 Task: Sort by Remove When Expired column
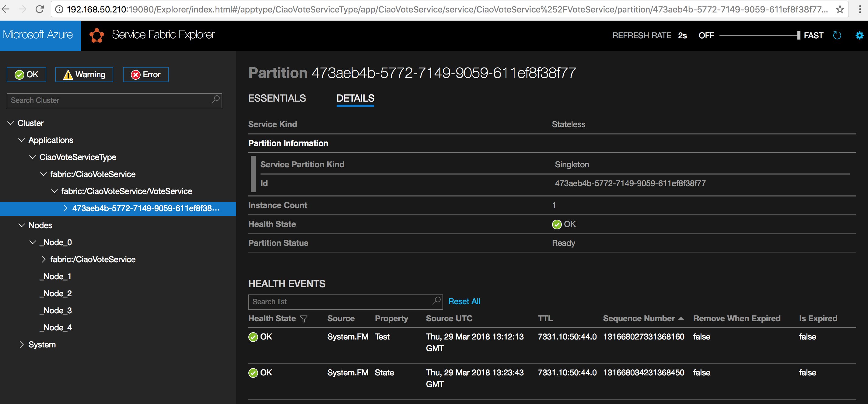[x=737, y=319]
